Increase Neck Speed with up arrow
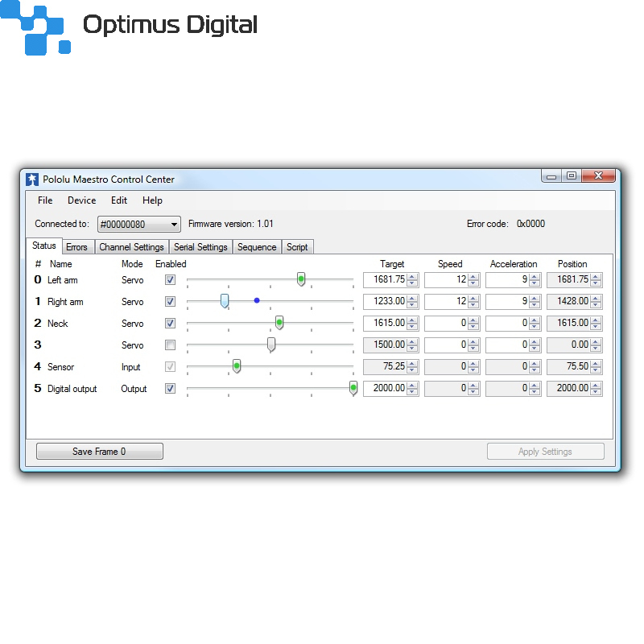 pyautogui.click(x=473, y=320)
